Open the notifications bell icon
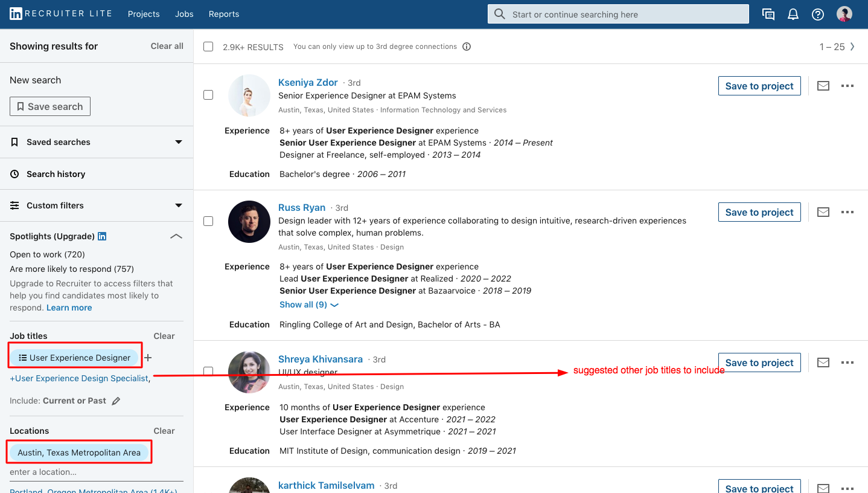 tap(793, 14)
